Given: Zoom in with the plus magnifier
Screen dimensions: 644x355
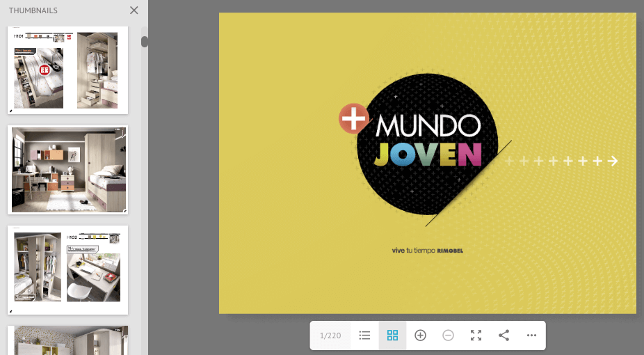Looking at the screenshot, I should point(420,336).
